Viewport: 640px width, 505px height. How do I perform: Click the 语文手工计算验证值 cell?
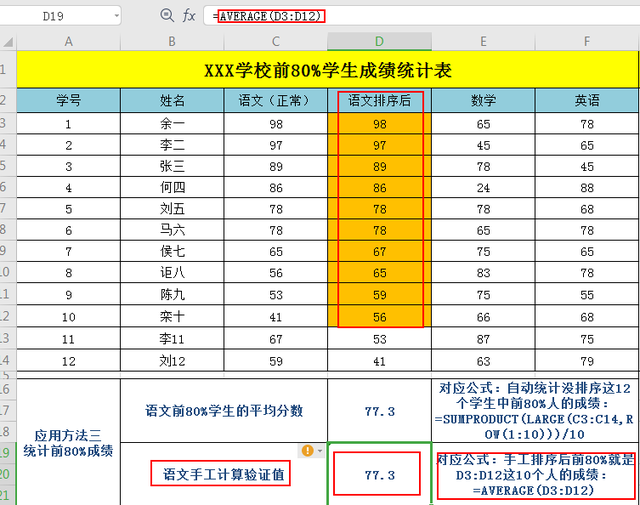(224, 474)
